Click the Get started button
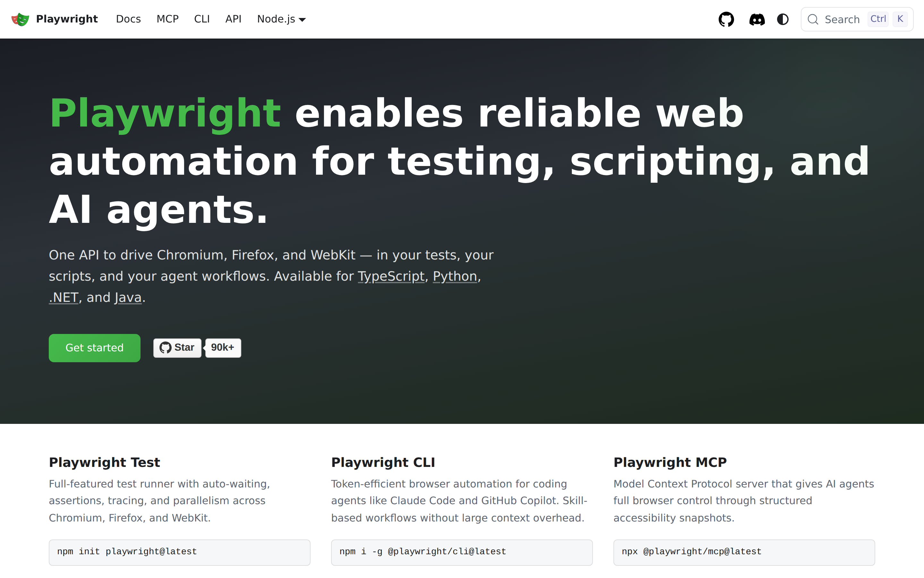 pyautogui.click(x=94, y=348)
